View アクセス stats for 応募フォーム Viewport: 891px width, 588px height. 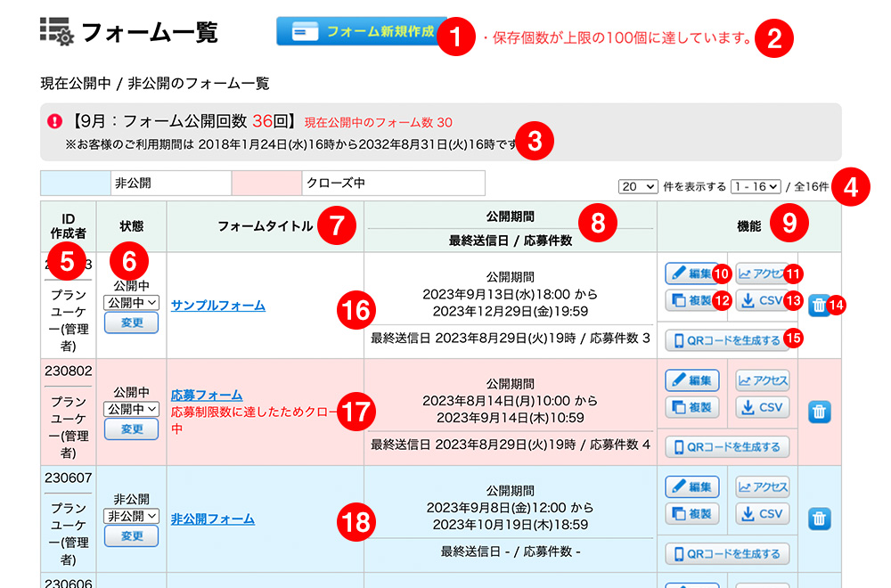763,380
